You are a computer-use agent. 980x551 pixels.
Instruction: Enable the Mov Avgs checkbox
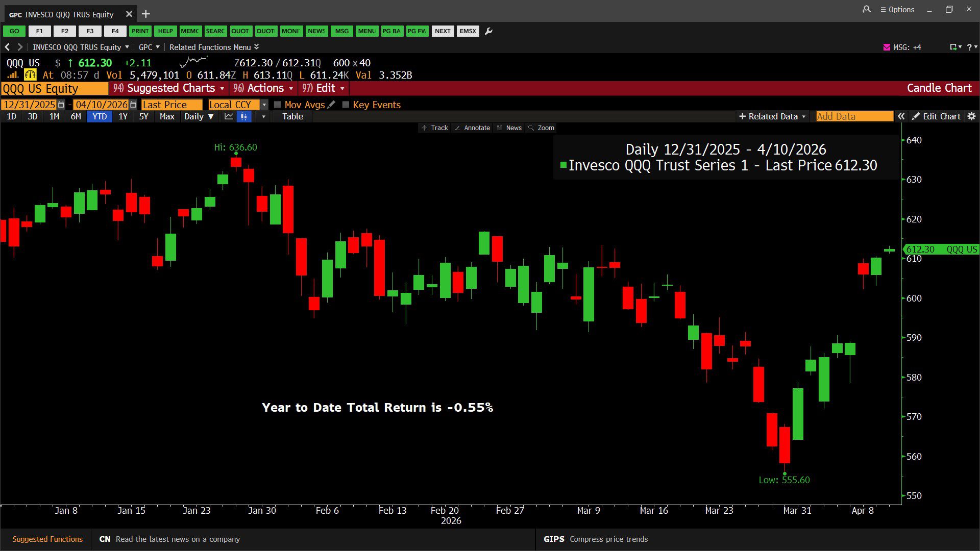(x=278, y=105)
